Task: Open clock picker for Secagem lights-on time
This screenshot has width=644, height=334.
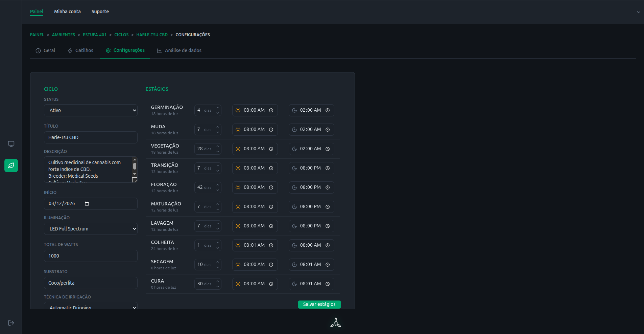Action: tap(271, 265)
